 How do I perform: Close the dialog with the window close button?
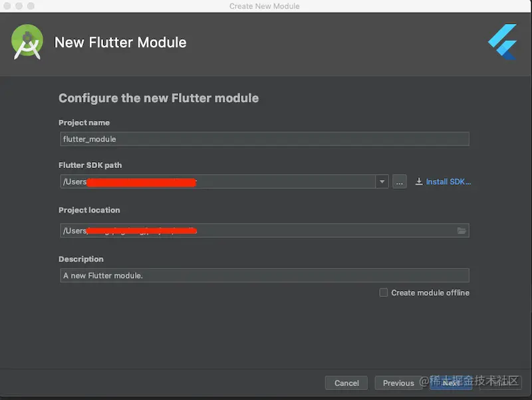[7, 6]
